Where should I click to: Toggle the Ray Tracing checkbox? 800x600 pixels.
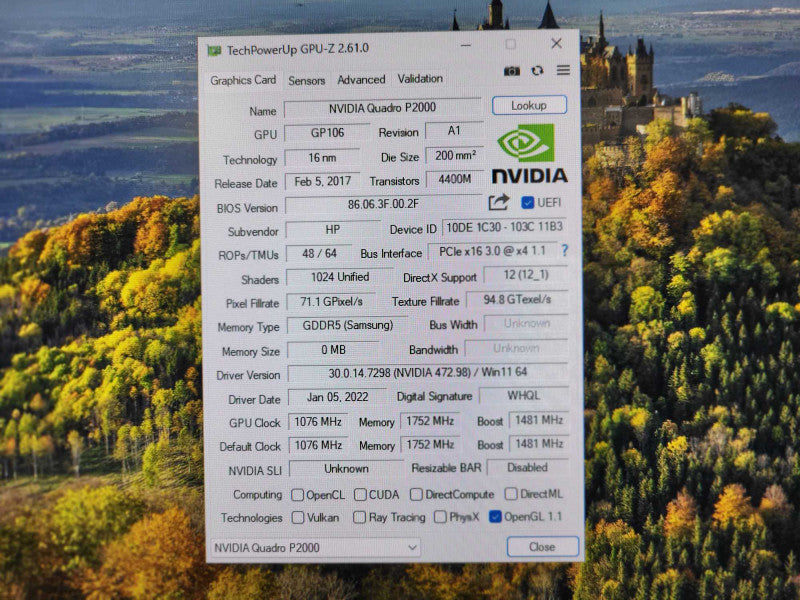pos(359,517)
